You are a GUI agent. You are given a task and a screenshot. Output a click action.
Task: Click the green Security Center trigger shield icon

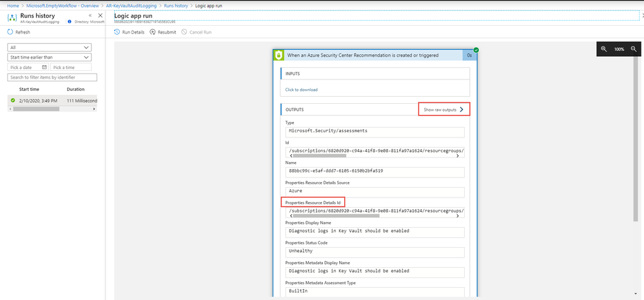[x=278, y=55]
